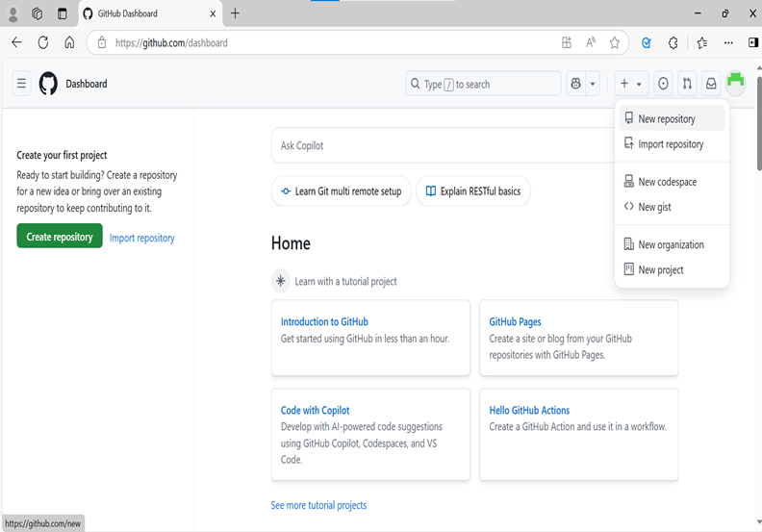Screen dimensions: 762x532
Task: Close the GitHub Dashboard tab
Action: point(213,13)
